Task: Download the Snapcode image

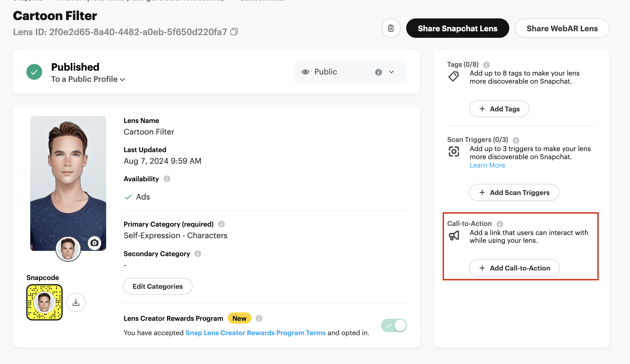Action: [76, 302]
